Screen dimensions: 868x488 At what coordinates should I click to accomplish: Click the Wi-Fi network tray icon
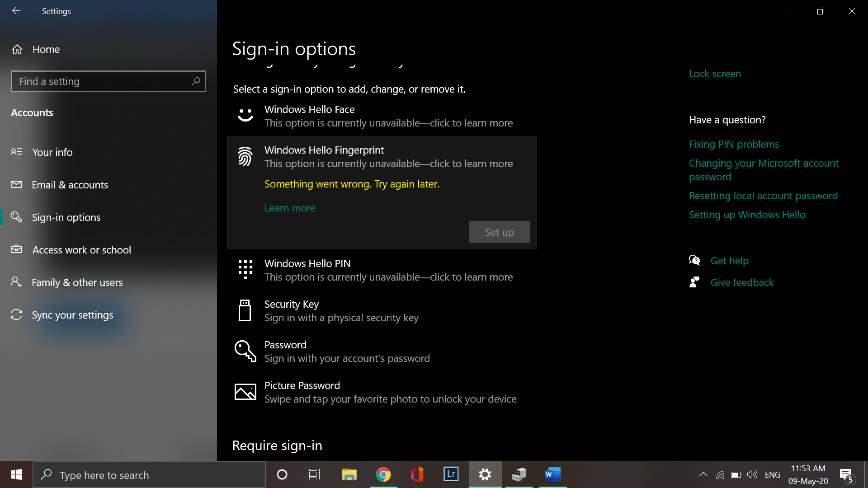pyautogui.click(x=721, y=474)
